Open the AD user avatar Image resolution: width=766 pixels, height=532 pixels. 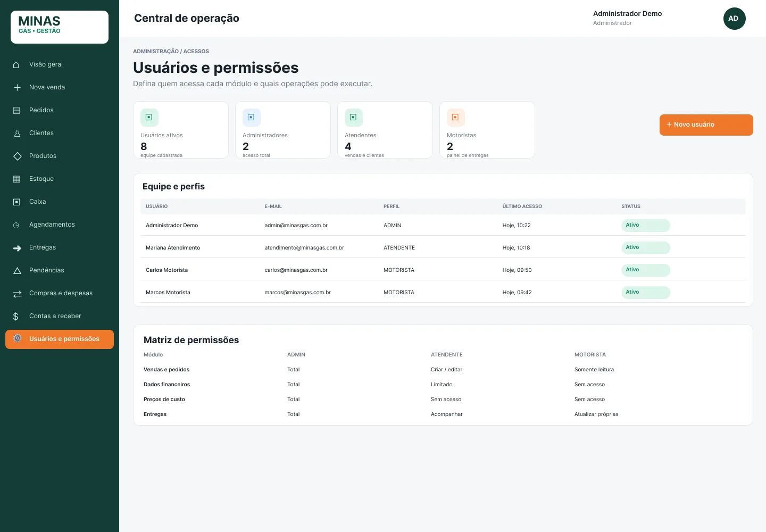tap(735, 19)
